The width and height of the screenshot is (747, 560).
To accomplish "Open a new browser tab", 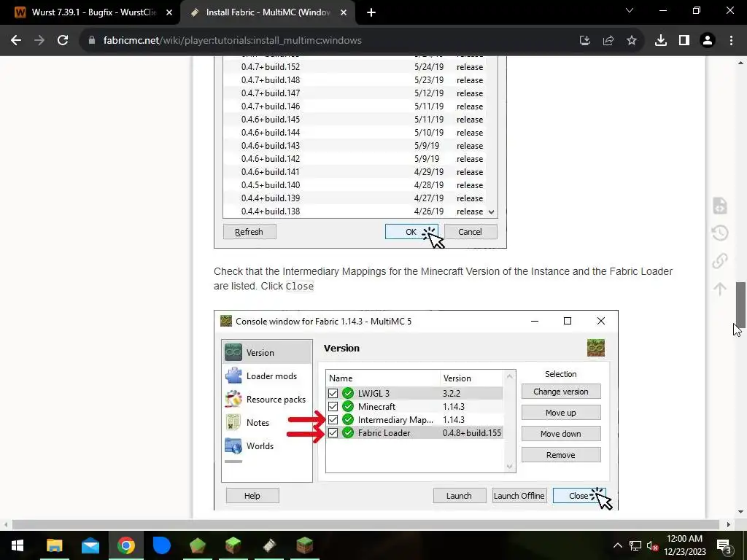I will (x=371, y=13).
